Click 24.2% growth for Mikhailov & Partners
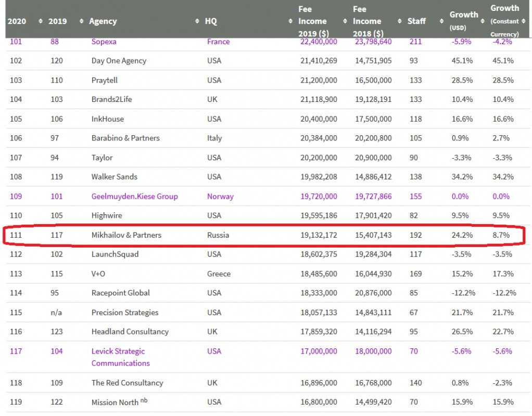Image resolution: width=532 pixels, height=416 pixels. pos(462,235)
